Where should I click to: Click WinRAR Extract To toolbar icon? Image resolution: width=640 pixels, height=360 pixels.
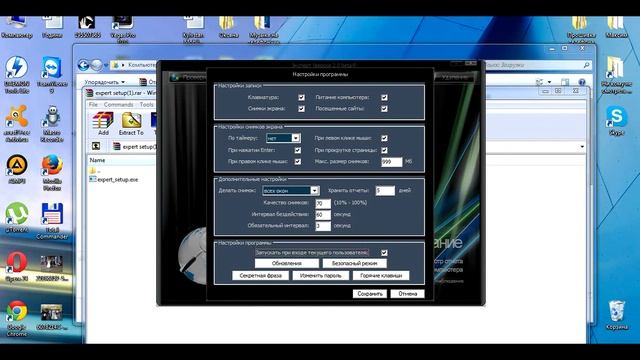coord(131,123)
